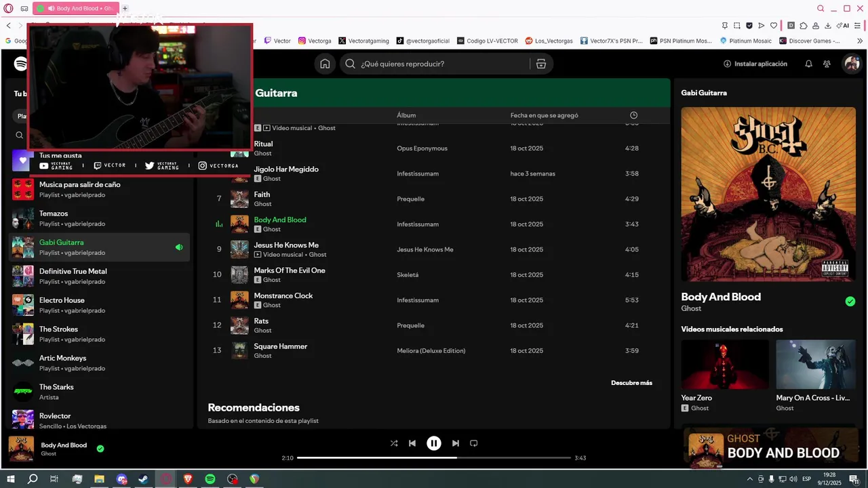The height and width of the screenshot is (488, 868).
Task: Open the tab search magnifier in title bar
Action: [821, 8]
